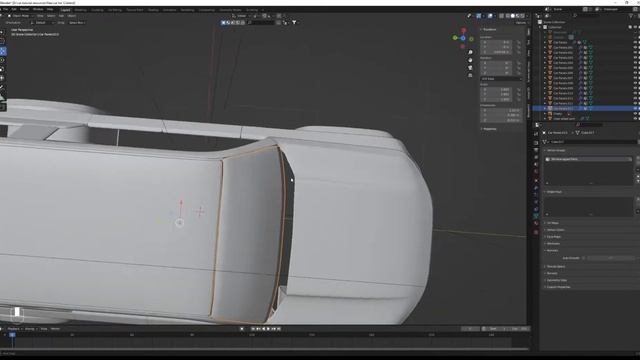Image resolution: width=640 pixels, height=360 pixels.
Task: Click the Auto Smooth angle slider
Action: [x=611, y=258]
